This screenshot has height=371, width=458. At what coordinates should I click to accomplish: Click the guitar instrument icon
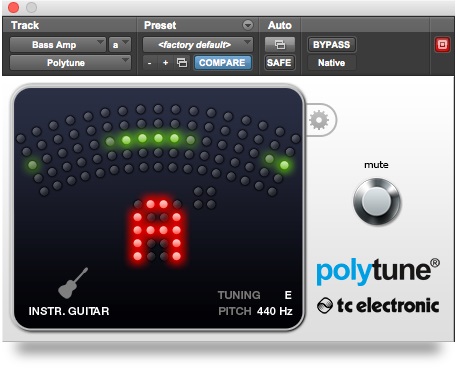(73, 283)
